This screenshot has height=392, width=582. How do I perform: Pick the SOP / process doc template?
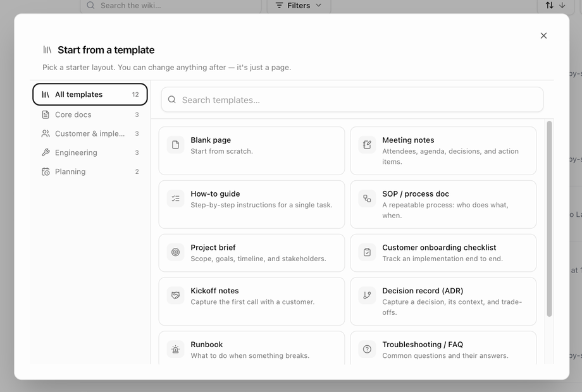click(443, 204)
